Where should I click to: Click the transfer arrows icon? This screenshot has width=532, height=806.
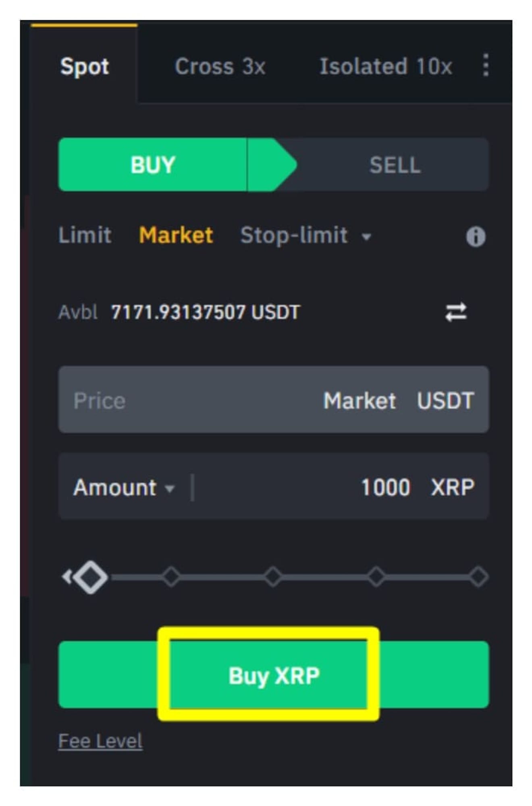(x=456, y=312)
